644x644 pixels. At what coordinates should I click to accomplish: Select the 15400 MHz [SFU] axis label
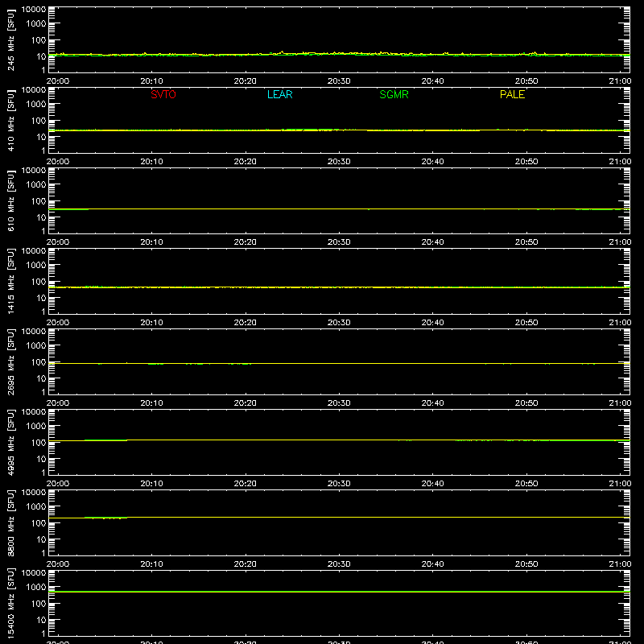[x=10, y=603]
